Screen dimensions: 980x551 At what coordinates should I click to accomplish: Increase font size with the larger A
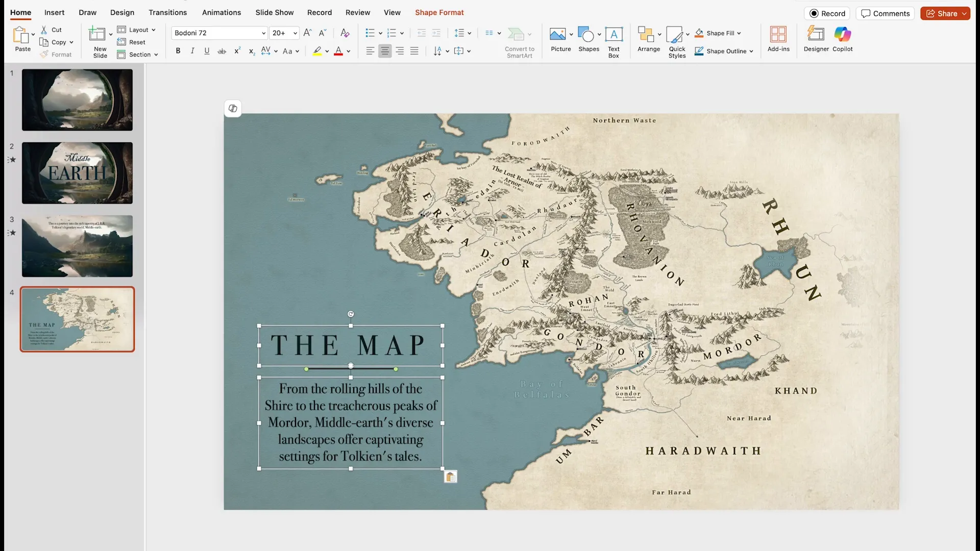307,33
